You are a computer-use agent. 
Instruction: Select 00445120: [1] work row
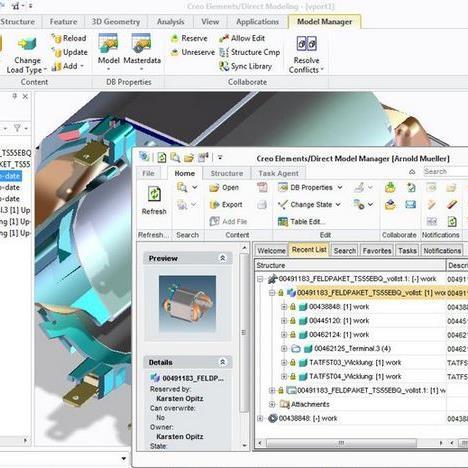point(339,321)
